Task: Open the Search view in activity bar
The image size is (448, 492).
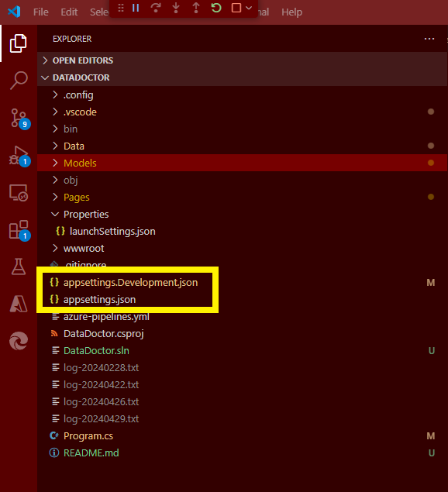Action: (x=19, y=81)
